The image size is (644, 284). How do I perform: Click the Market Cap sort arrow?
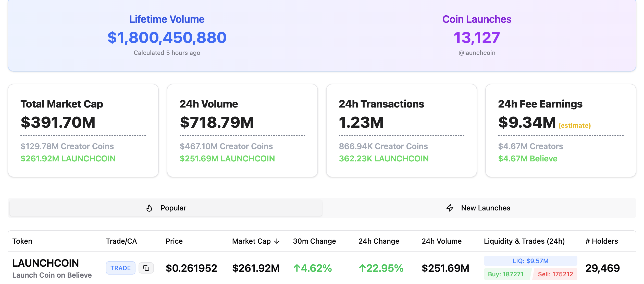click(x=277, y=241)
